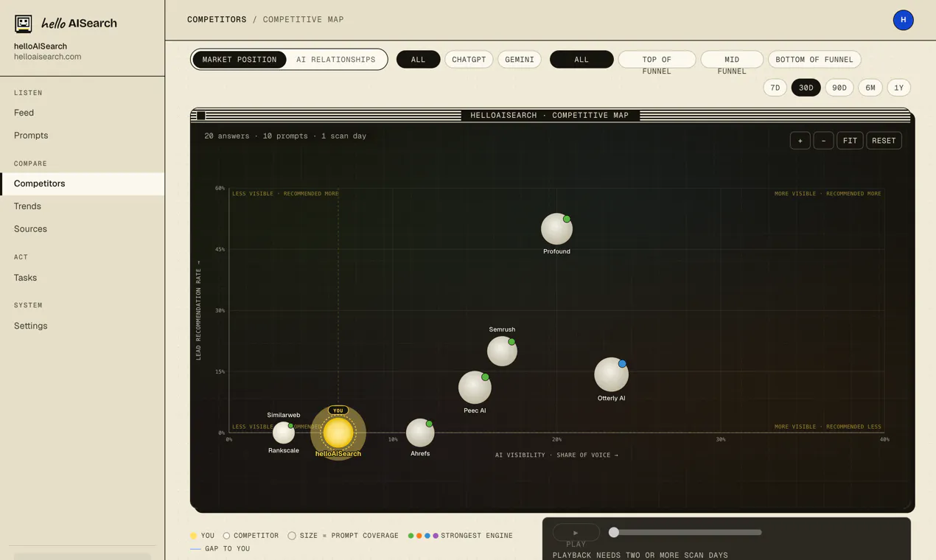Open the Prompts page
This screenshot has width=936, height=560.
[83, 136]
